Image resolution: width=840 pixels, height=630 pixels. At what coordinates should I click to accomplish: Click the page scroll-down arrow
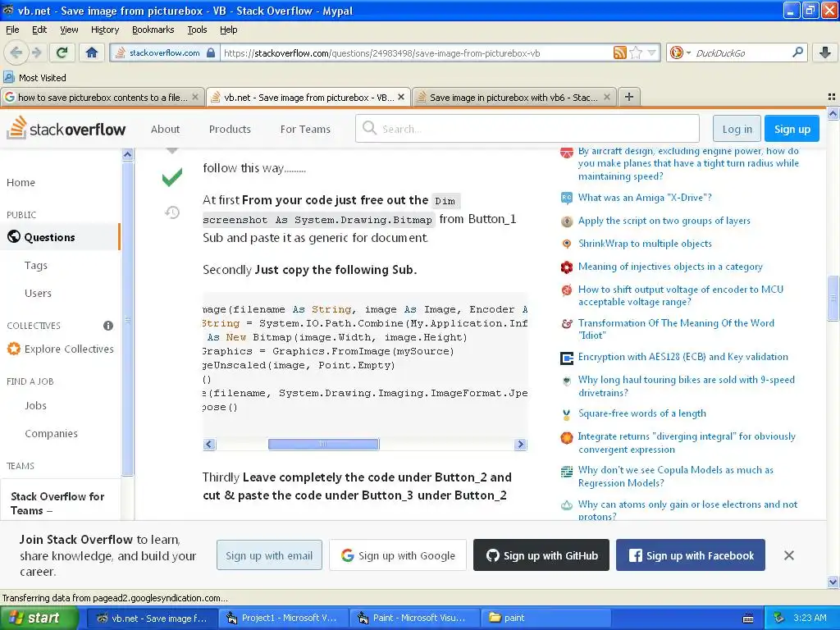click(833, 582)
